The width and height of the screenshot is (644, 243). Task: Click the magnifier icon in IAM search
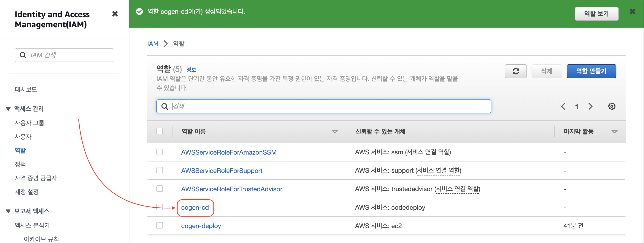(23, 55)
